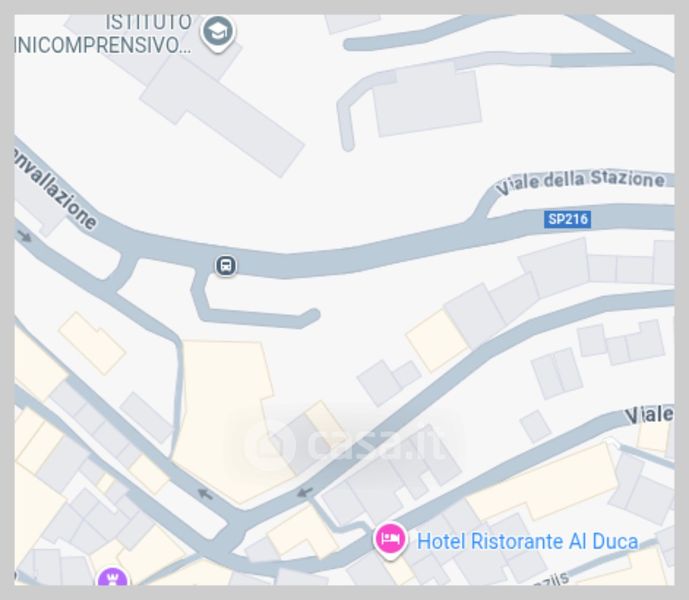The height and width of the screenshot is (600, 689).
Task: Select the long diagonal school building
Action: tap(223, 116)
